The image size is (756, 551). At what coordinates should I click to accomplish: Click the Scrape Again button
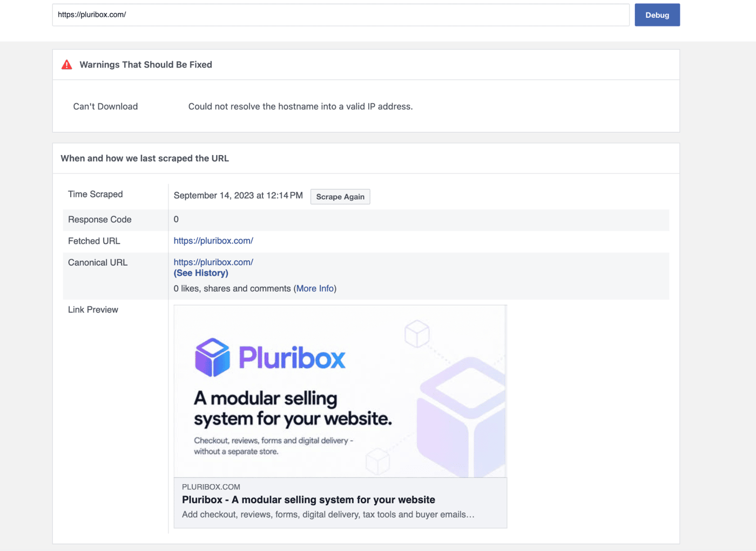[x=340, y=197]
